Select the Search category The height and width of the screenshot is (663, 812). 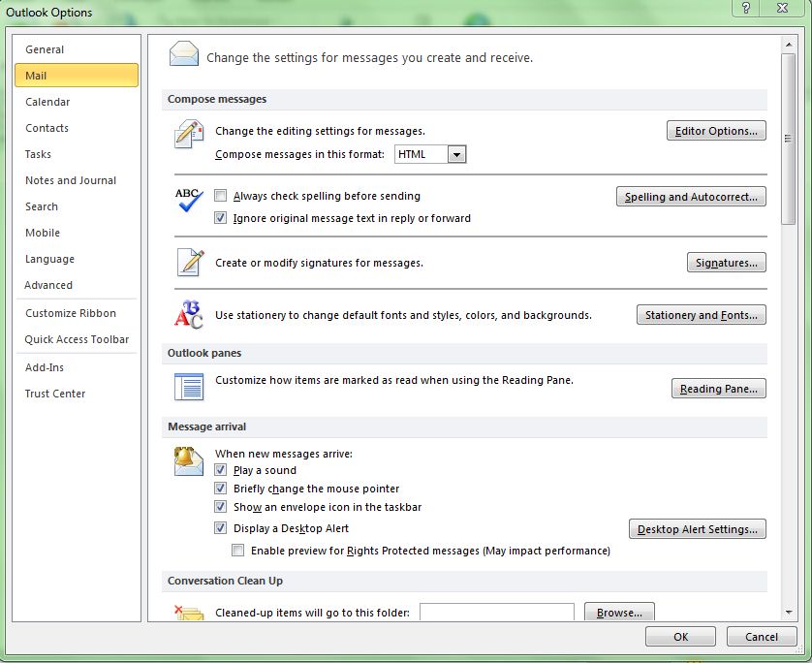[77, 206]
